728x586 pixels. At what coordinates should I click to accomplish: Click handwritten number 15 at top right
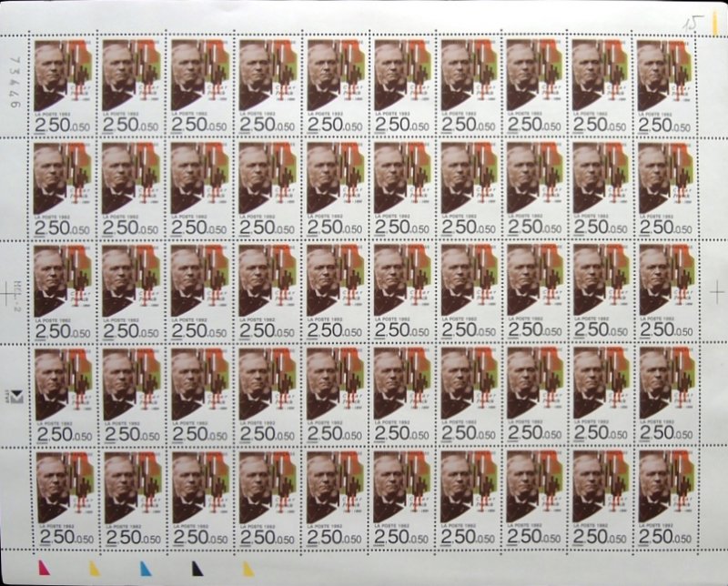pyautogui.click(x=696, y=21)
